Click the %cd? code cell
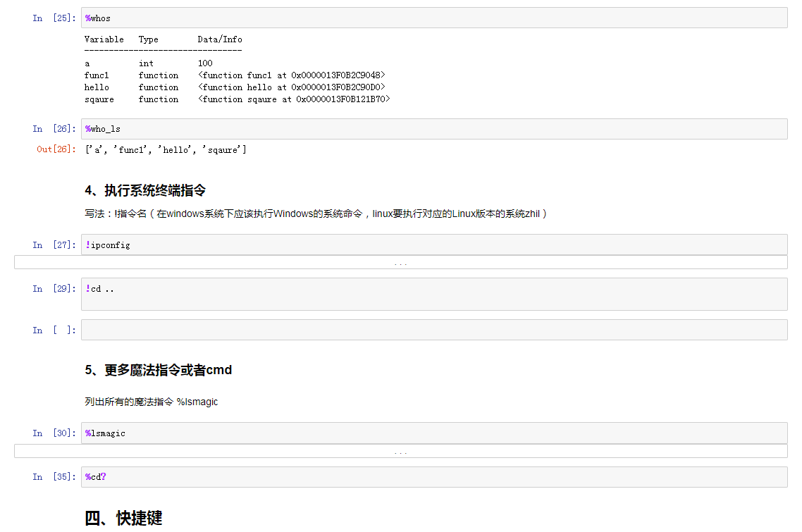802x532 pixels. pos(433,477)
